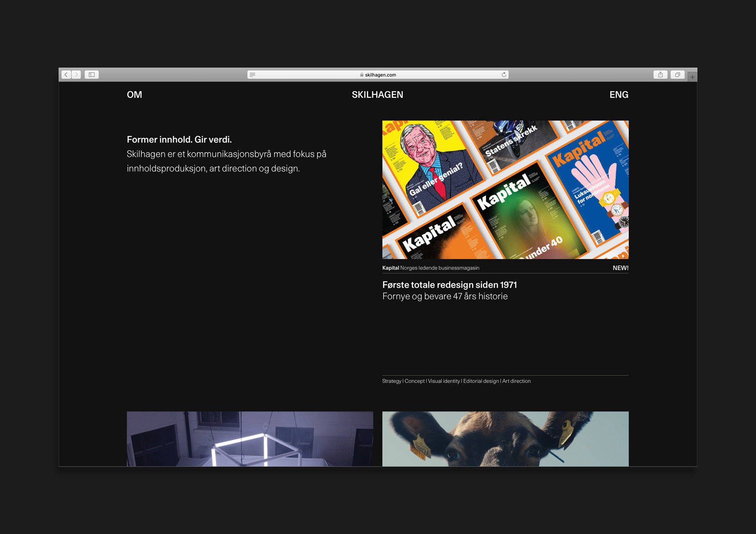Screen dimensions: 756x534
Task: Click the Kapital project caption
Action: tap(431, 268)
